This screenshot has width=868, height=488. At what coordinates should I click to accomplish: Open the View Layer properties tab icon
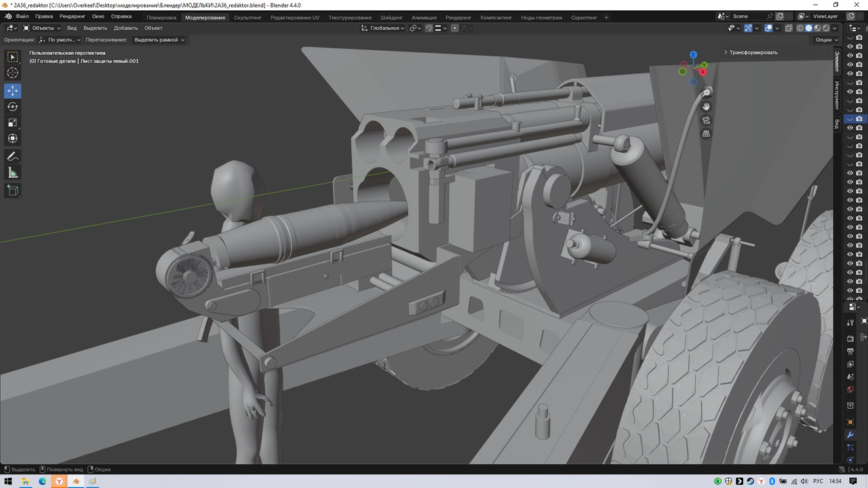[850, 364]
